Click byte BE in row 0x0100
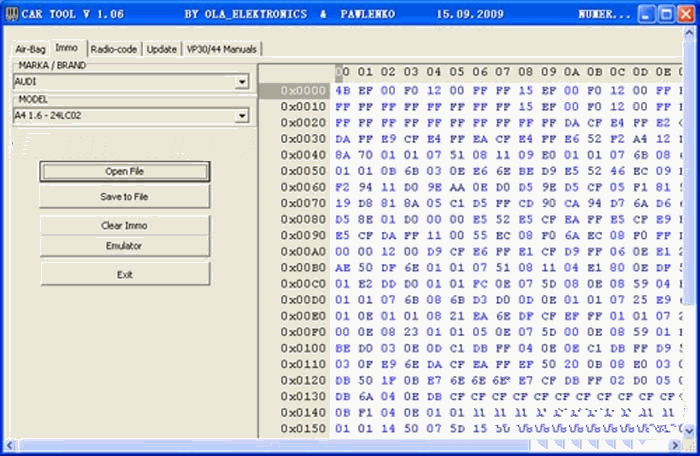The width and height of the screenshot is (700, 456). (343, 348)
